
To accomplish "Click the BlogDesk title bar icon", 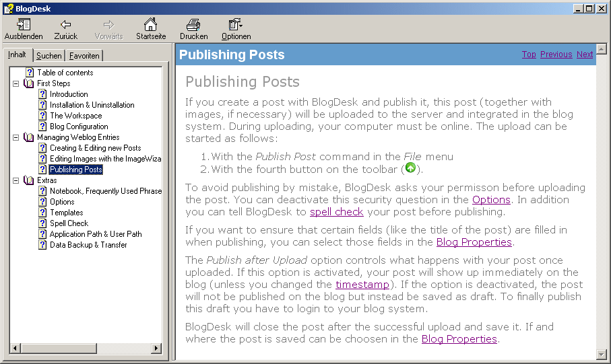I will point(9,9).
